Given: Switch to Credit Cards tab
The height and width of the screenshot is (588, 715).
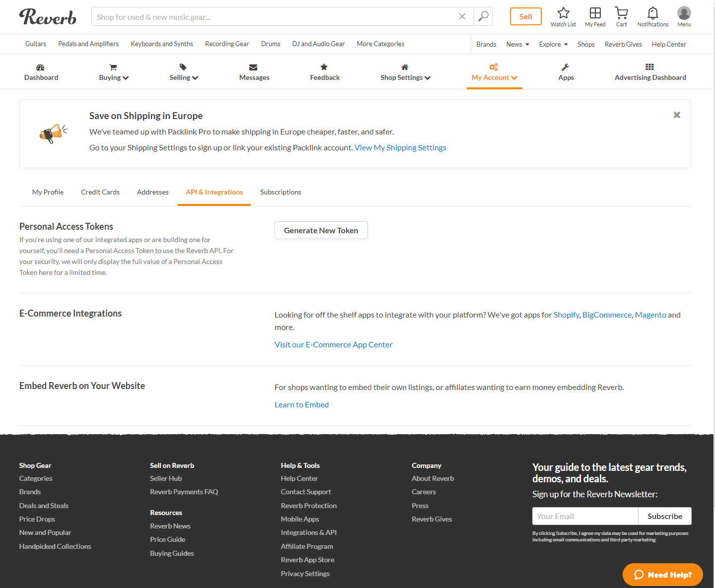Looking at the screenshot, I should pyautogui.click(x=100, y=192).
